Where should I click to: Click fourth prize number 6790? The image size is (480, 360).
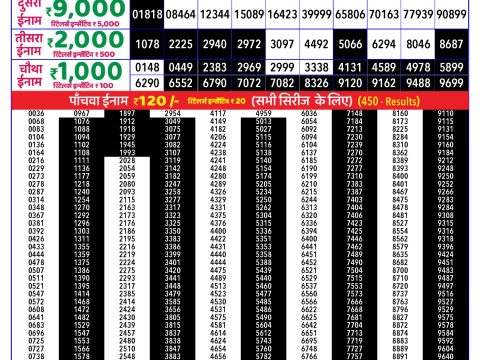click(x=215, y=83)
